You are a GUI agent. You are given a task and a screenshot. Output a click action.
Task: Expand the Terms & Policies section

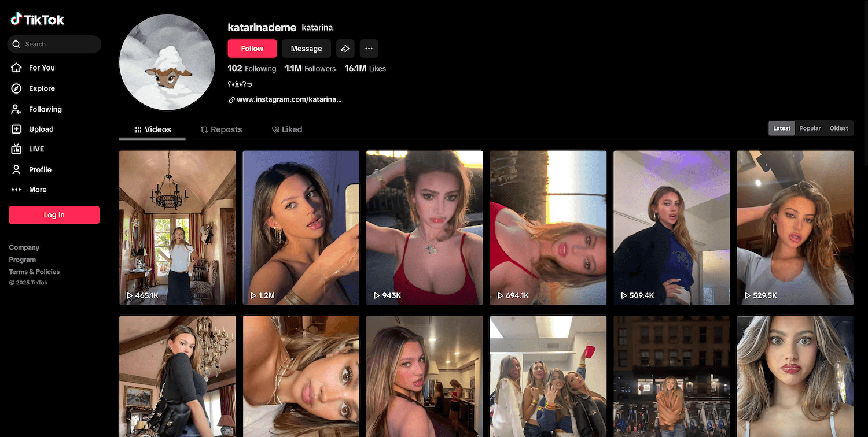(34, 272)
